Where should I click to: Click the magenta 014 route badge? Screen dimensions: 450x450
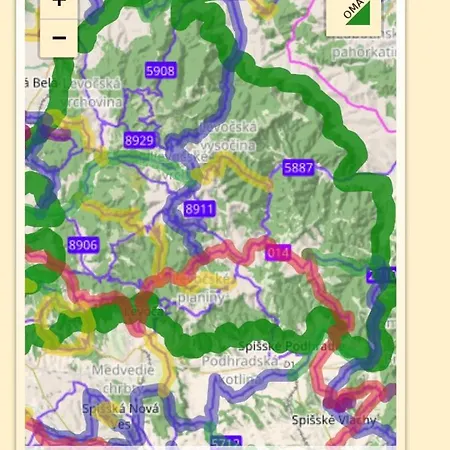(x=278, y=253)
